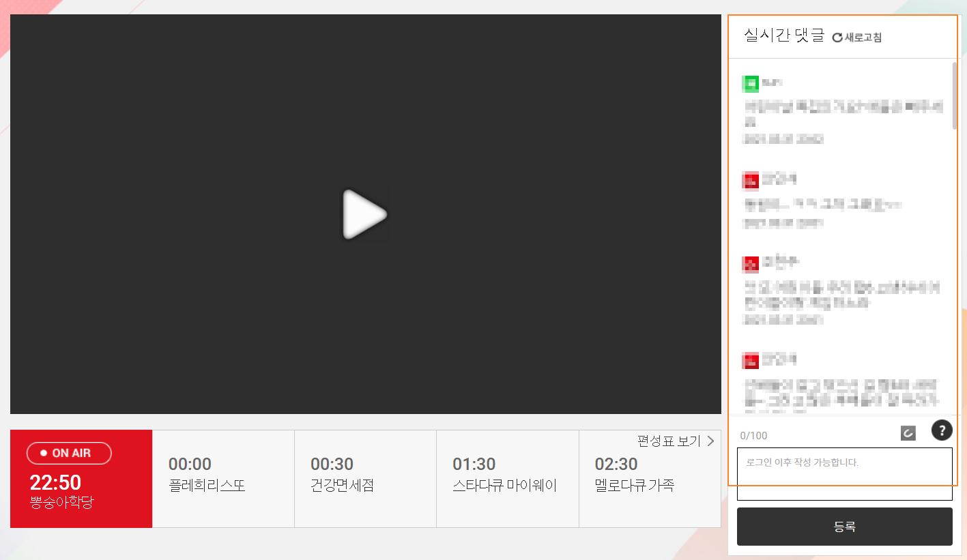The height and width of the screenshot is (560, 967).
Task: Select the 00:00 플레희리스또 program slot
Action: point(223,479)
